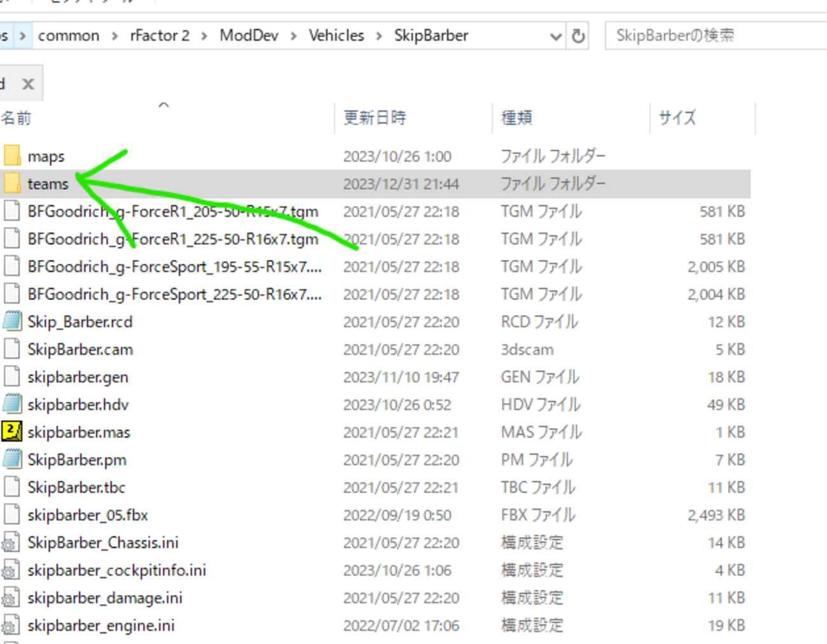Click the SkipBarberの検索 search field
The width and height of the screenshot is (827, 644).
point(716,36)
